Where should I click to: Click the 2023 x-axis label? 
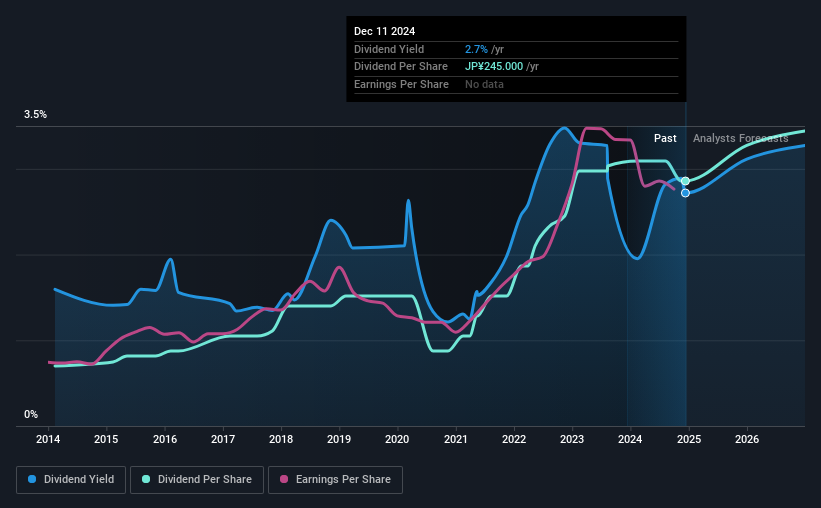pos(572,439)
